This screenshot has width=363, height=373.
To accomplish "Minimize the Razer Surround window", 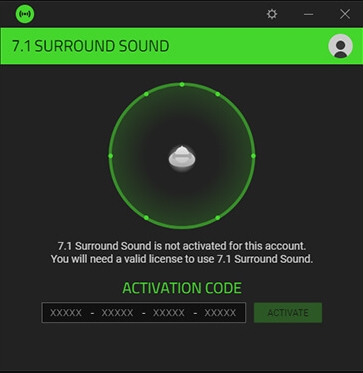I will 309,14.
